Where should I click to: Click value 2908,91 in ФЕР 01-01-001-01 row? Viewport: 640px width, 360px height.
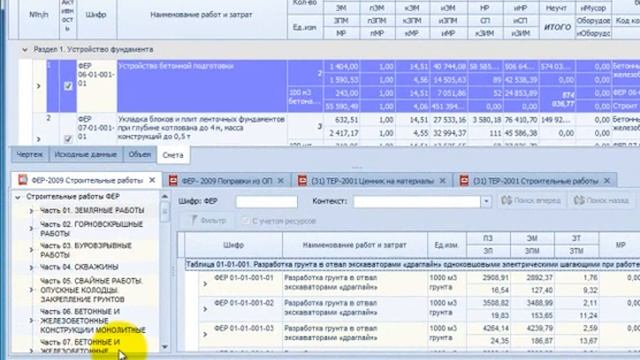click(x=496, y=278)
